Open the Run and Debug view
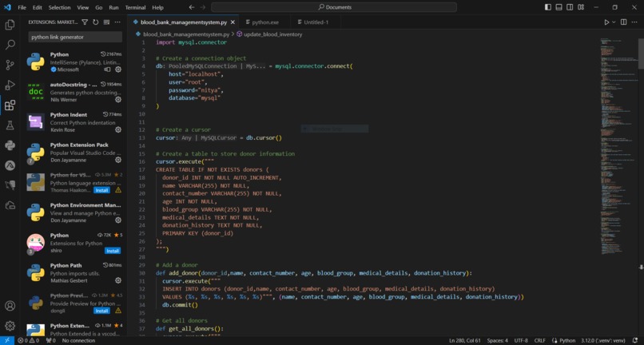The image size is (644, 345). pos(10,85)
